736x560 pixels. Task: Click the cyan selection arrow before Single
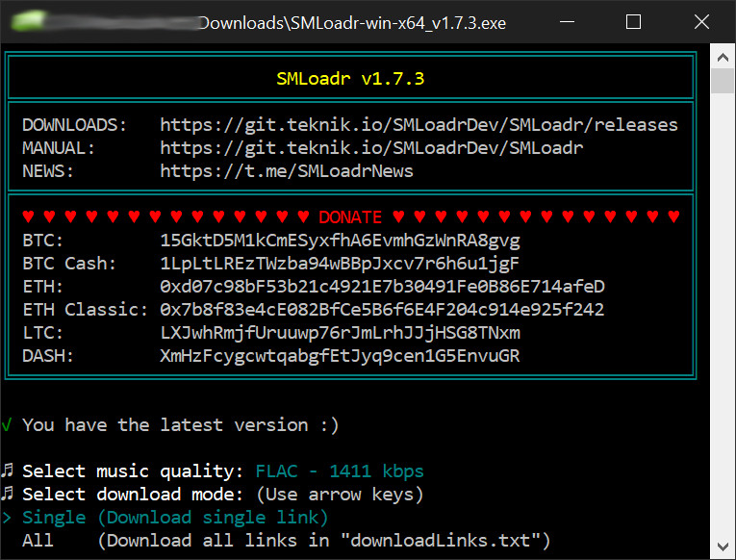(x=7, y=518)
